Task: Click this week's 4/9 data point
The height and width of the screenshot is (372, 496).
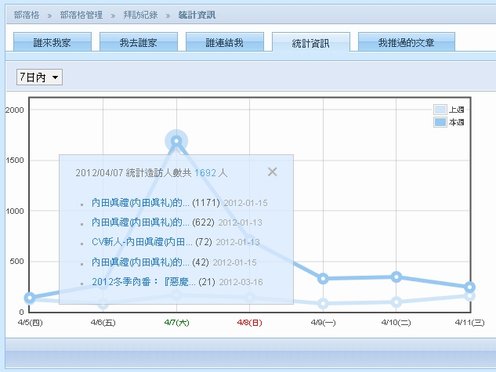Action: click(323, 279)
